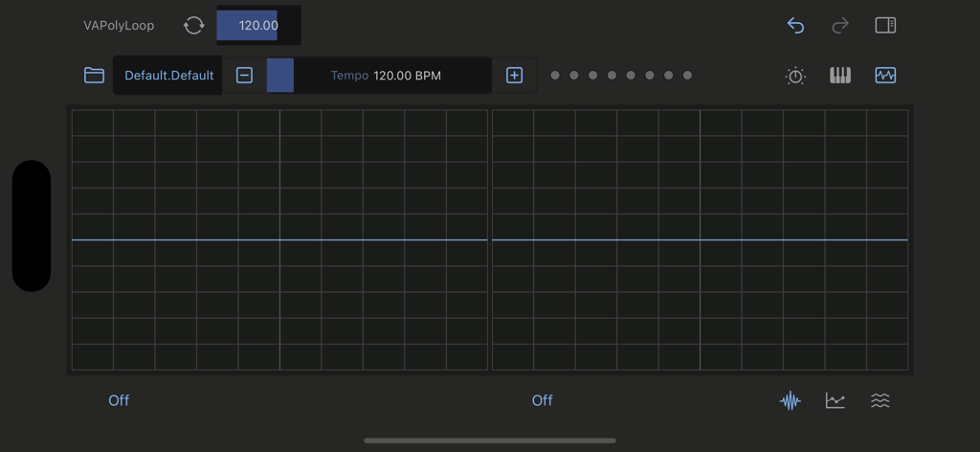The width and height of the screenshot is (980, 452).
Task: Toggle the left Off label
Action: coord(119,400)
